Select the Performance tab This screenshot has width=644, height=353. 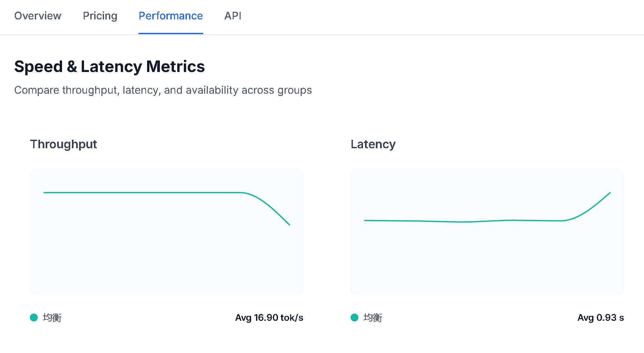(171, 16)
